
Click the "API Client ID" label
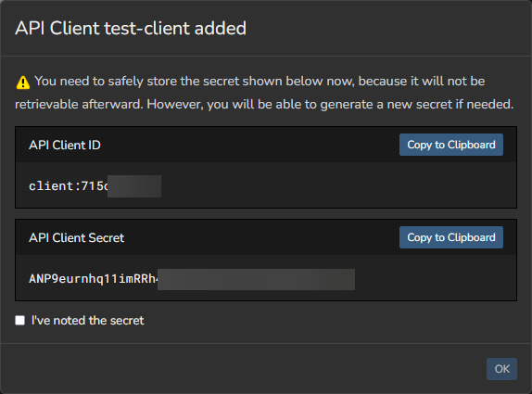[x=65, y=146]
